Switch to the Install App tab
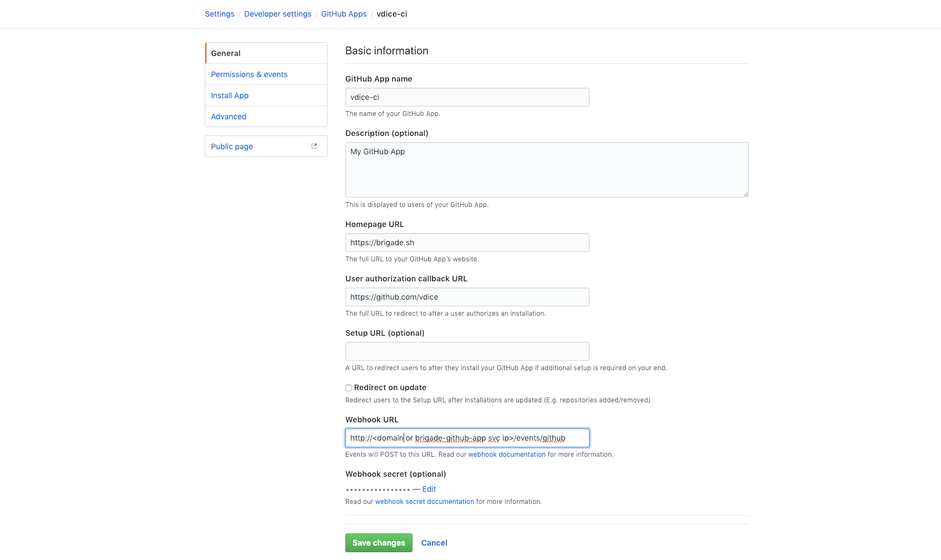 tap(229, 95)
